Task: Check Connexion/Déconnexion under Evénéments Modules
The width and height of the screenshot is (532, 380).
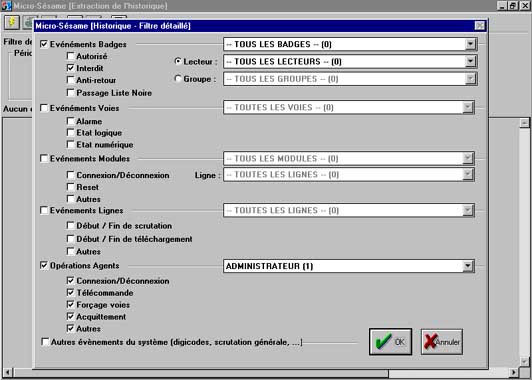Action: 71,175
